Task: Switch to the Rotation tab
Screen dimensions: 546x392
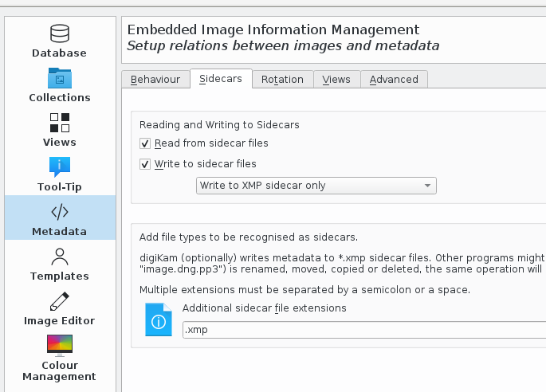Action: (x=282, y=80)
